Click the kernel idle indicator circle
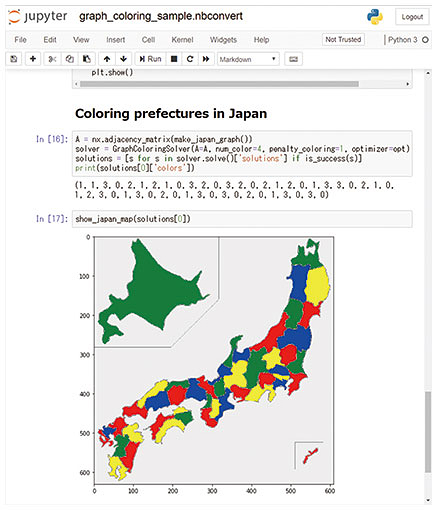 point(425,40)
